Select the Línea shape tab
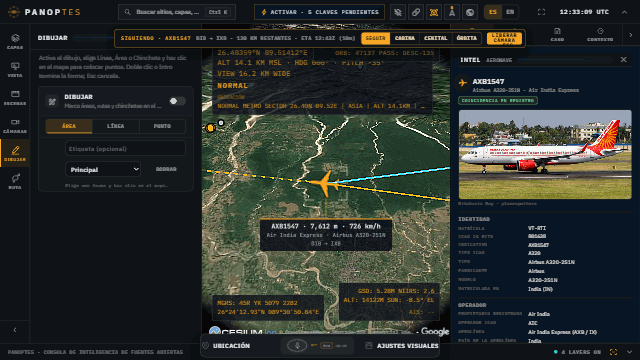 click(116, 126)
